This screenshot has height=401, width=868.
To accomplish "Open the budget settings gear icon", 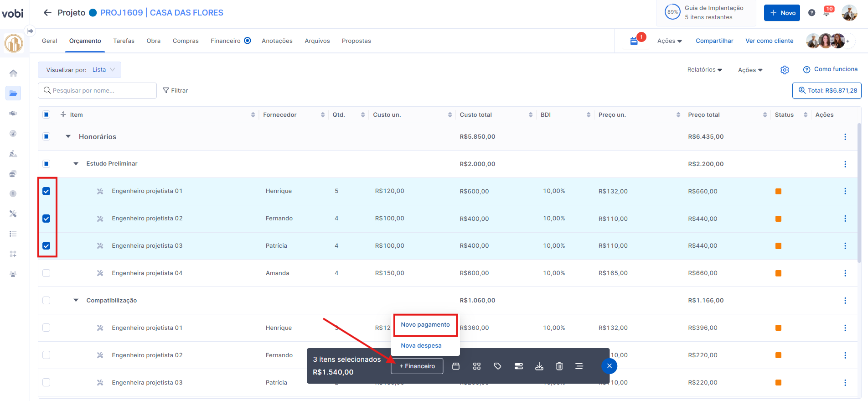I will [785, 70].
